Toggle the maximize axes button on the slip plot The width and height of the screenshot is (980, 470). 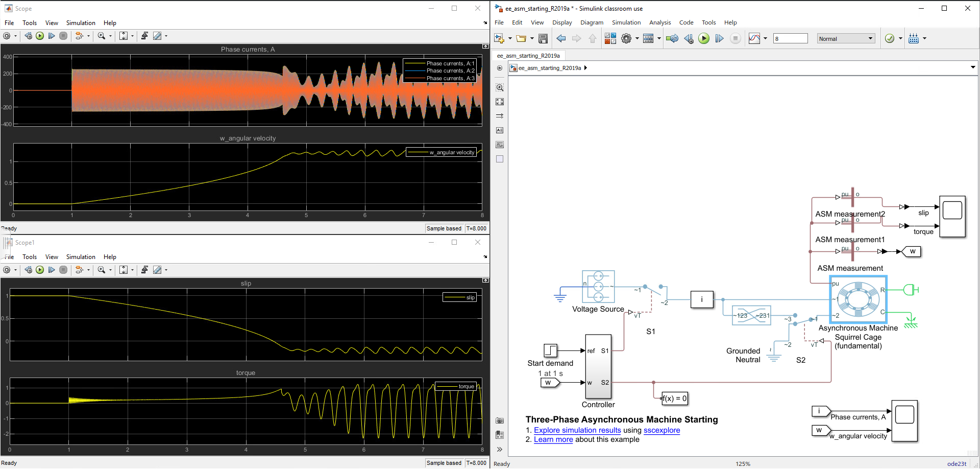(485, 280)
